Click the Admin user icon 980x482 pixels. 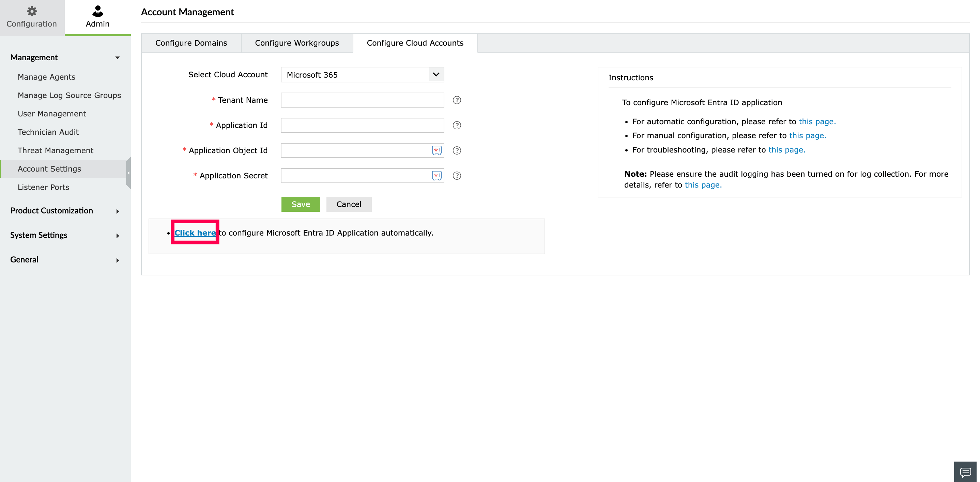pyautogui.click(x=98, y=11)
